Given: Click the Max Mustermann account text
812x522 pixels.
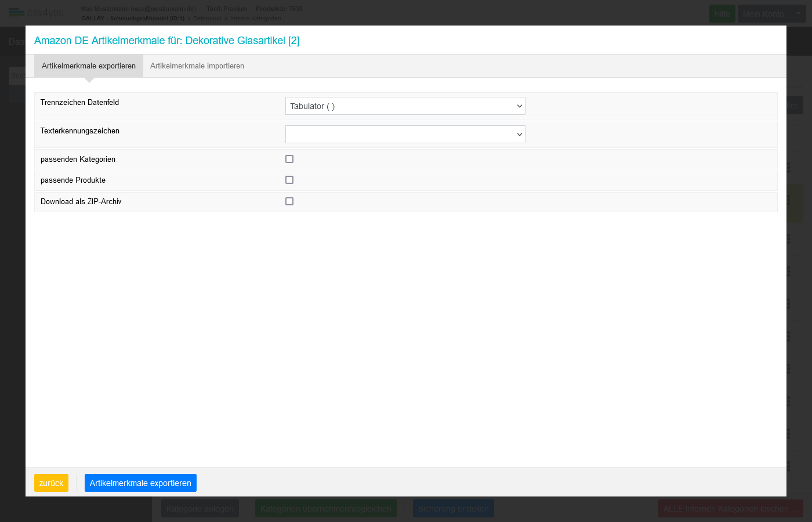Looking at the screenshot, I should pyautogui.click(x=138, y=9).
